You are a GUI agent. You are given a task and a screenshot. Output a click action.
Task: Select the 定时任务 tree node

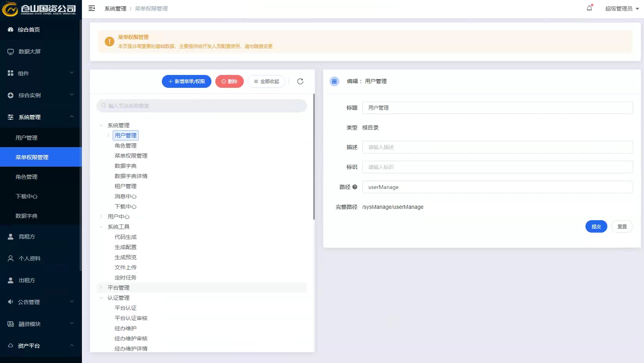126,278
